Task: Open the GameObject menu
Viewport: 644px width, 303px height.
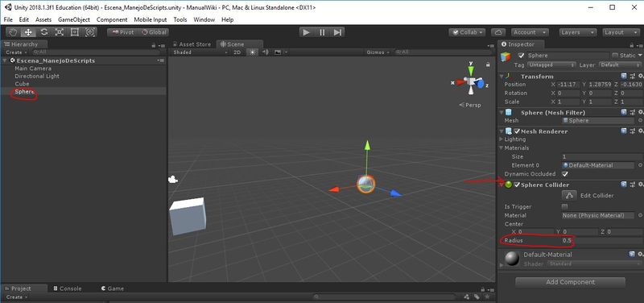Action: tap(74, 19)
